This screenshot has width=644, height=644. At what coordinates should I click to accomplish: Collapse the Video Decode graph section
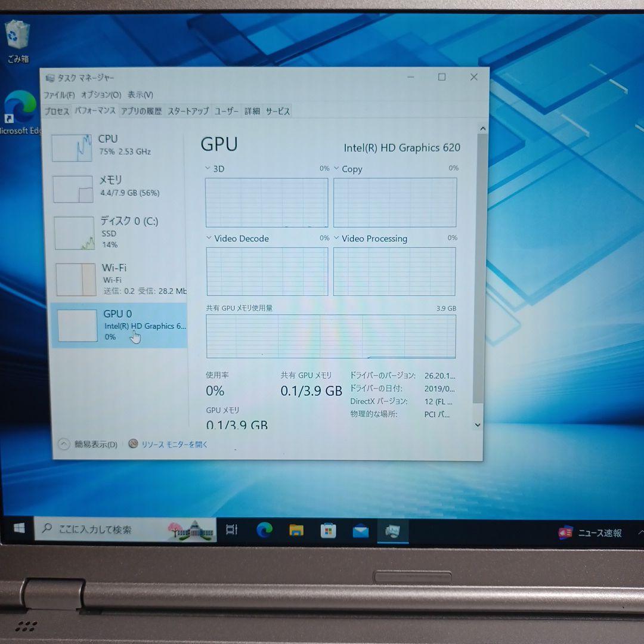coord(209,238)
